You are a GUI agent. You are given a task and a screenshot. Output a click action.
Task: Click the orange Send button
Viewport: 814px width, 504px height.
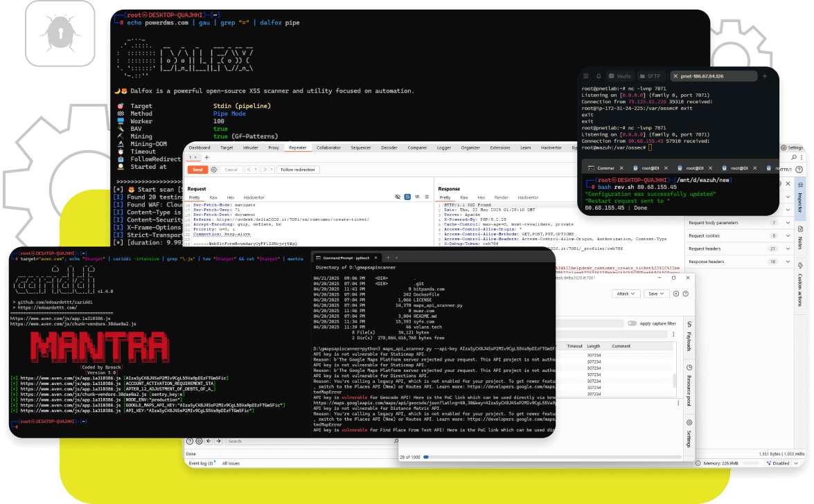(x=198, y=170)
